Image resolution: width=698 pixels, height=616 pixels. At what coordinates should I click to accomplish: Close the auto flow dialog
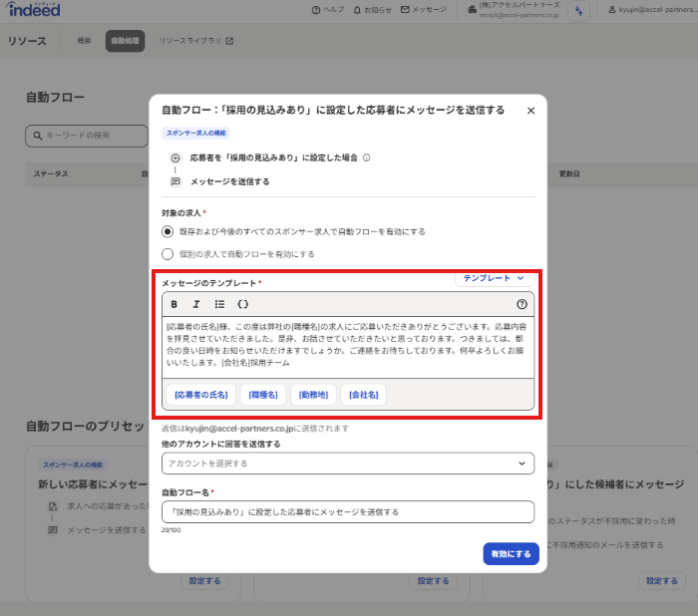(x=530, y=111)
